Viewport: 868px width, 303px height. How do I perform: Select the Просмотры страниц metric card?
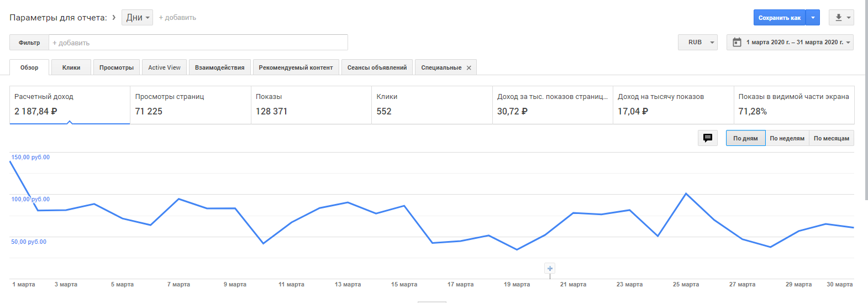tap(190, 105)
